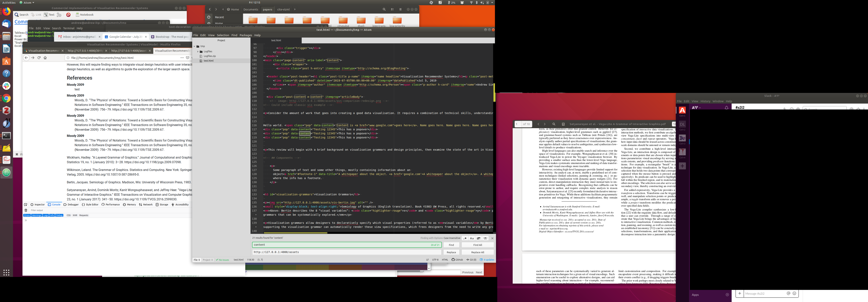The image size is (868, 302).
Task: Toggle regex option in Atom find panel
Action: (x=465, y=238)
